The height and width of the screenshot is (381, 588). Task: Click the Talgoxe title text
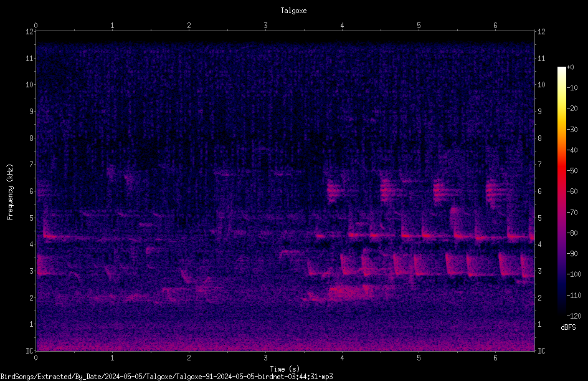293,11
